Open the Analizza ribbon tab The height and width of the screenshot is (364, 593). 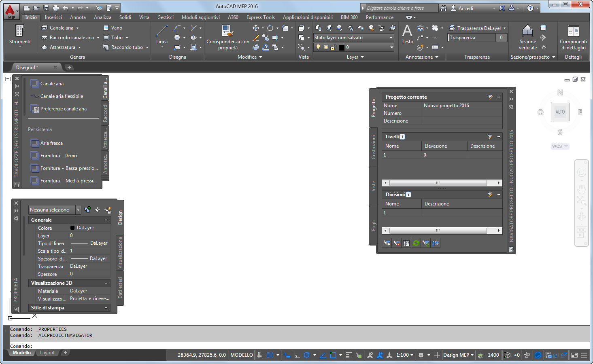102,17
